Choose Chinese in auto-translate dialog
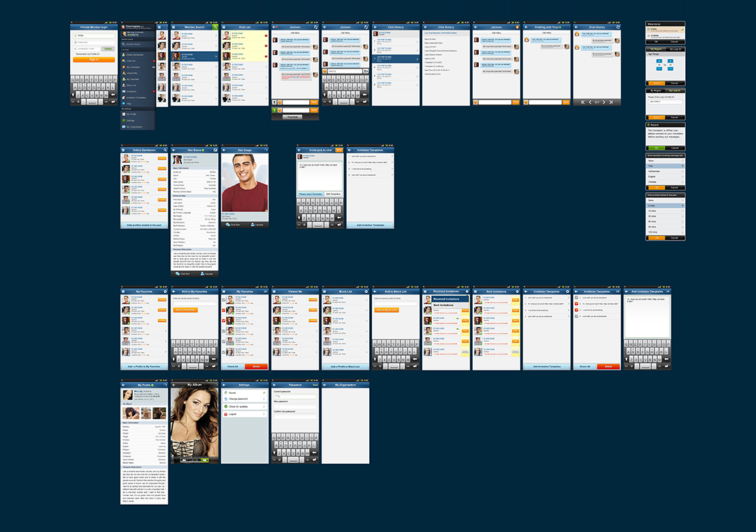The width and height of the screenshot is (756, 532). point(665,182)
